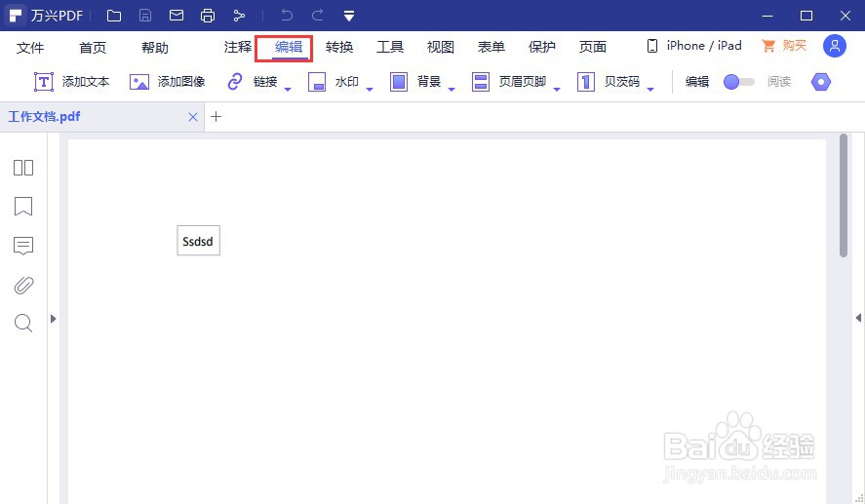Expand the 贝茨码 dropdown arrow
Viewport: 865px width, 504px height.
pyautogui.click(x=650, y=90)
